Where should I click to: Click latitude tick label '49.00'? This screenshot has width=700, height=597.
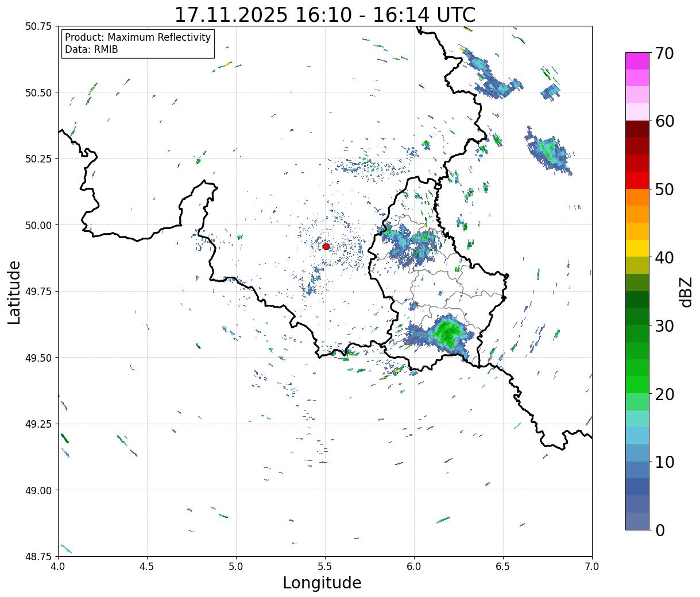pos(38,490)
